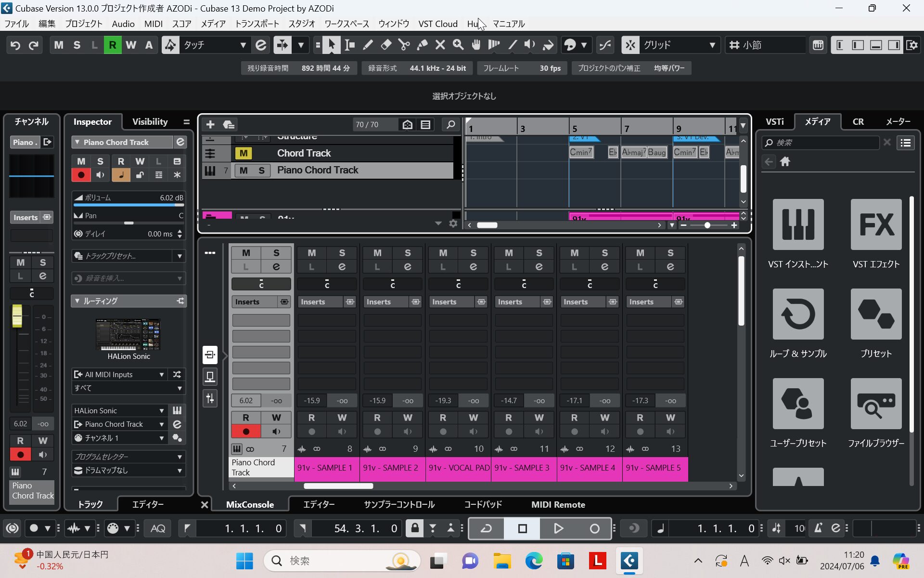The width and height of the screenshot is (924, 578).
Task: Toggle global Write automation W button
Action: click(x=130, y=45)
